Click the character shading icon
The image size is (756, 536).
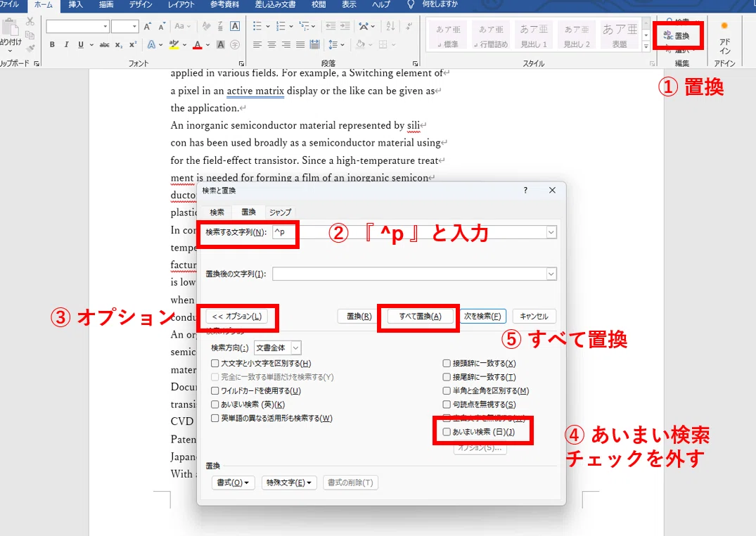tap(220, 44)
